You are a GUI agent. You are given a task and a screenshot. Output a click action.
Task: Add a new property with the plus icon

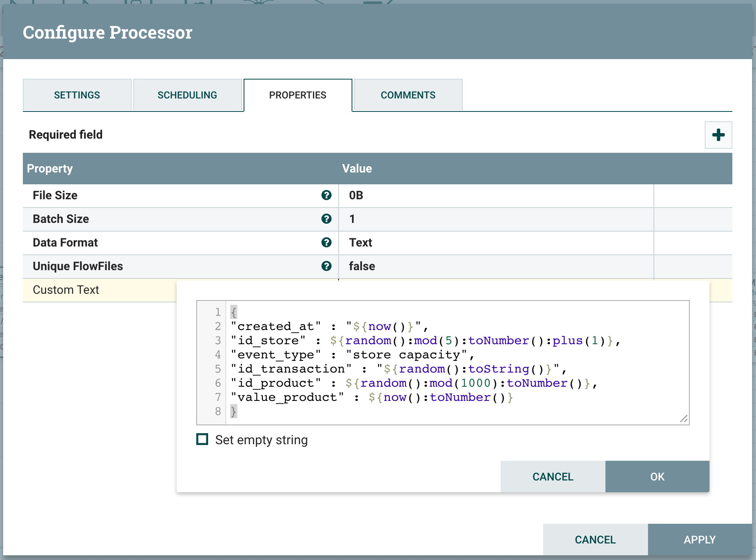(718, 135)
